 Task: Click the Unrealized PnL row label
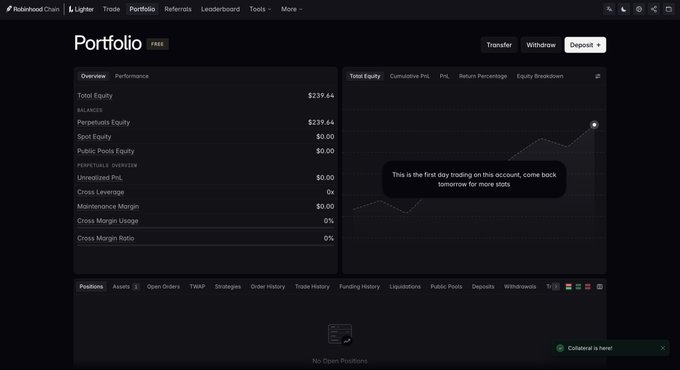[x=100, y=177]
